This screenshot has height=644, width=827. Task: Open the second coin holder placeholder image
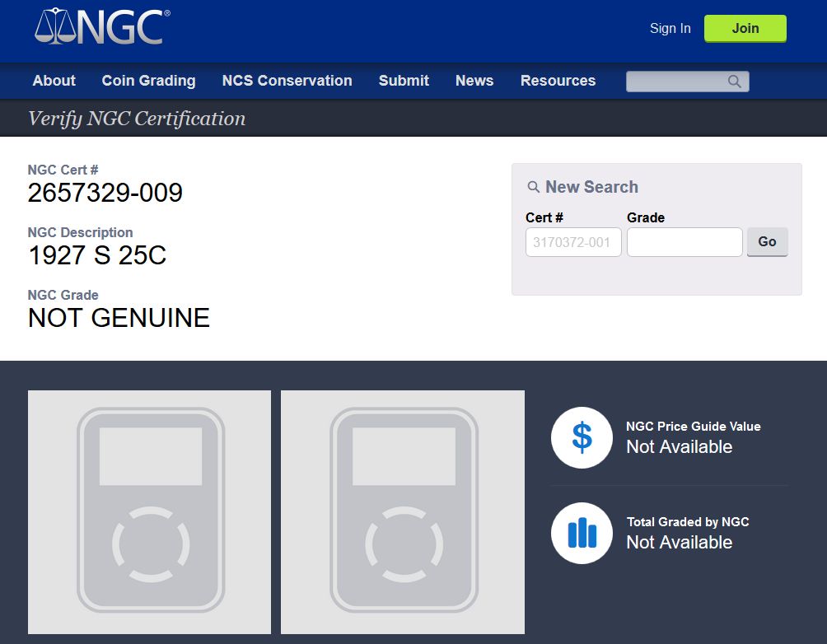click(403, 511)
